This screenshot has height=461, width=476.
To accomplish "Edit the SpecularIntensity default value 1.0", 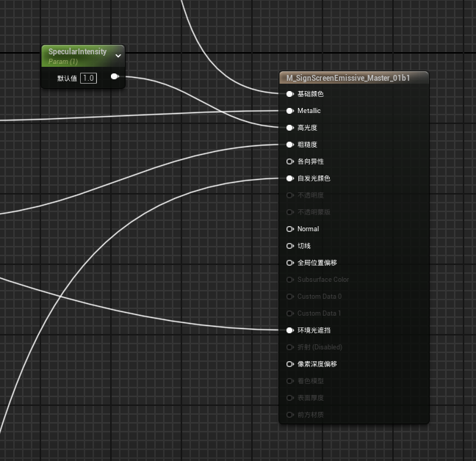I will coord(88,78).
